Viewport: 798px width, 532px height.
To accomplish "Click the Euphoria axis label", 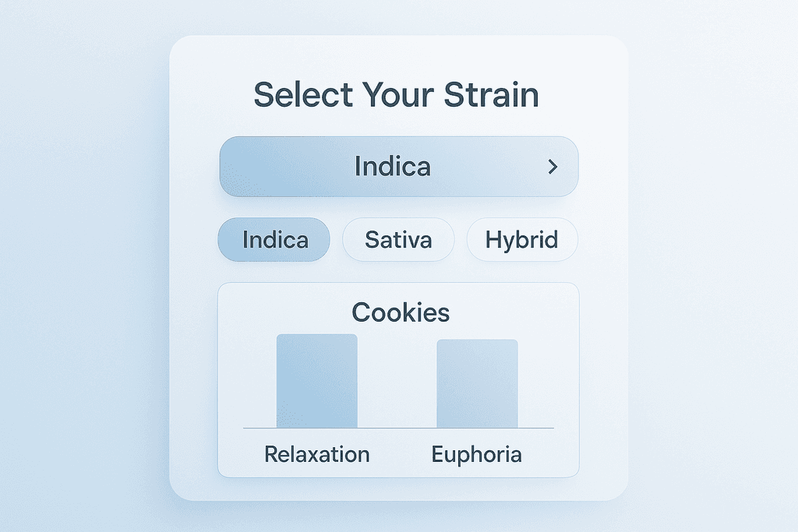I will coord(477,454).
